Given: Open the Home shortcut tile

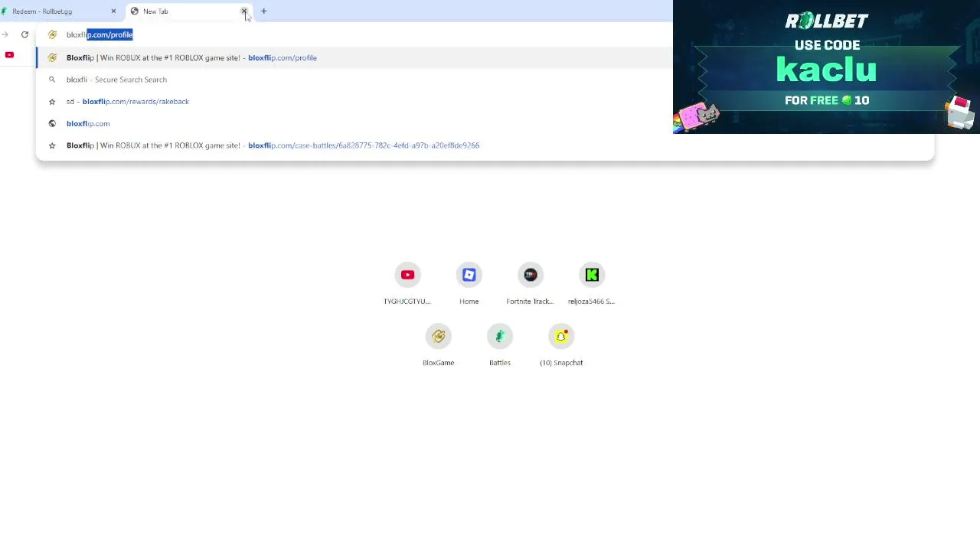Looking at the screenshot, I should [469, 284].
